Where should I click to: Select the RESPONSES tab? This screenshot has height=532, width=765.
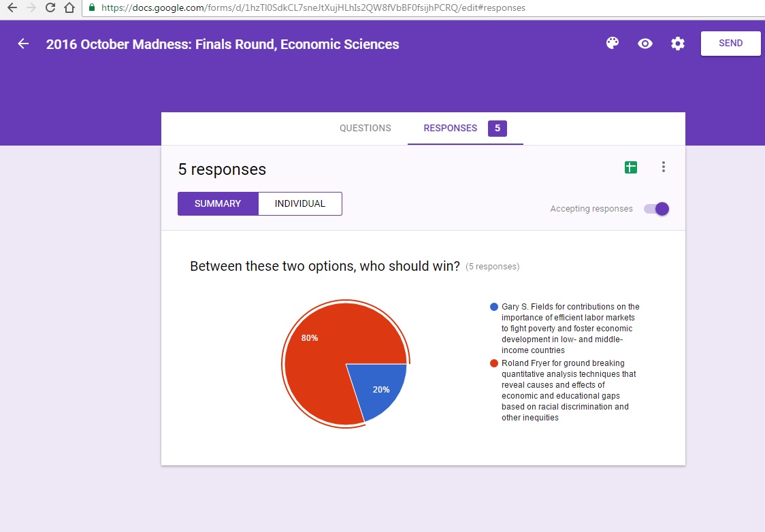(451, 128)
